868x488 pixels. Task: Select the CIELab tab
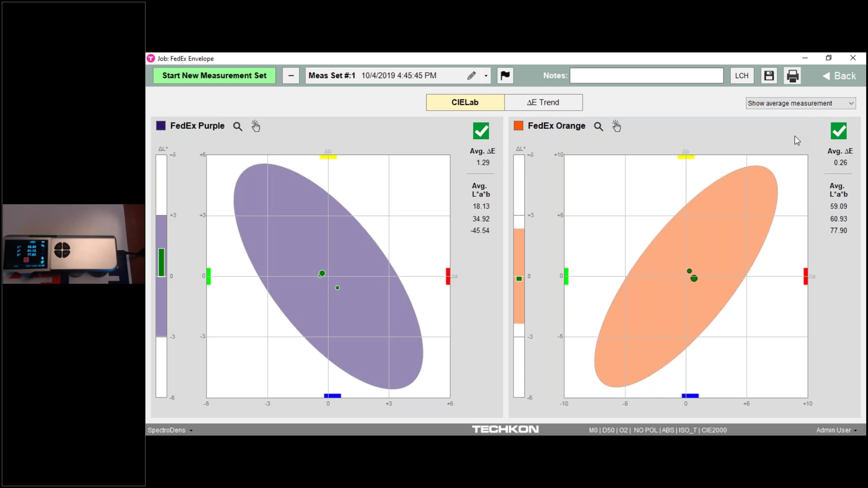pyautogui.click(x=465, y=103)
